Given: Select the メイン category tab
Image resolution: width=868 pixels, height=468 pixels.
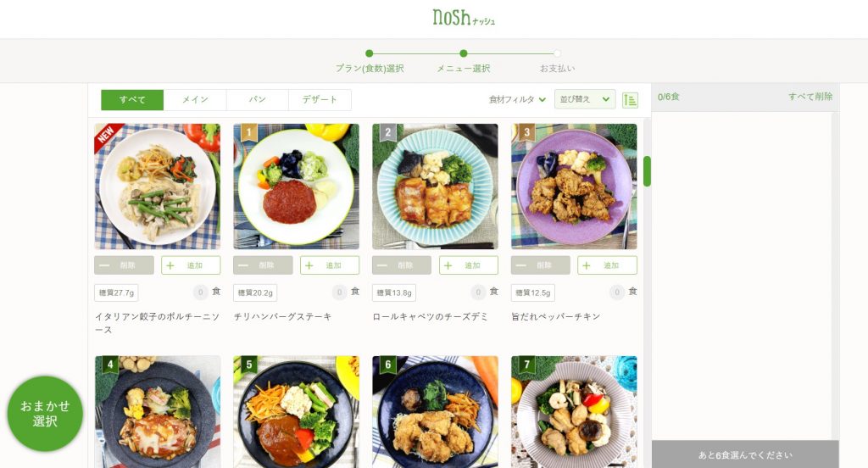Looking at the screenshot, I should pos(195,100).
